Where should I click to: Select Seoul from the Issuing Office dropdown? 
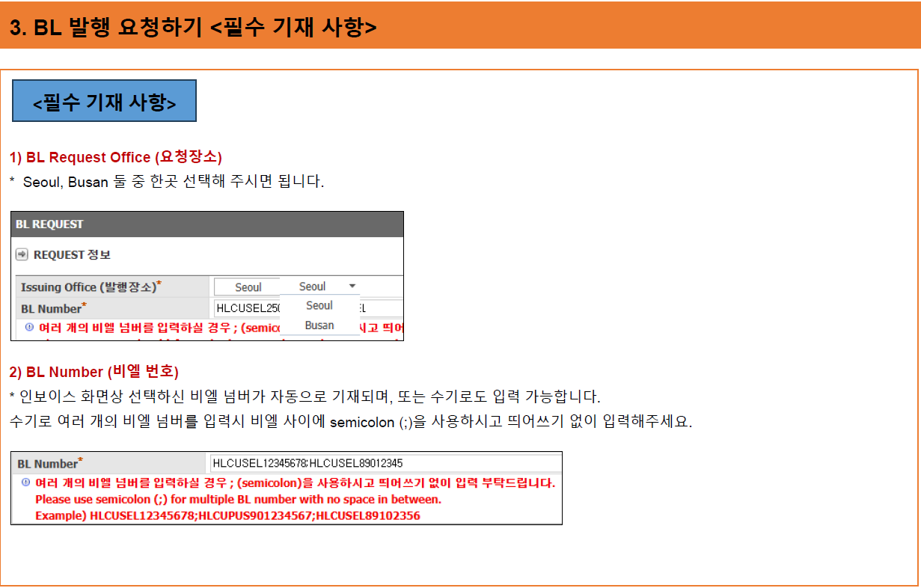(x=319, y=305)
